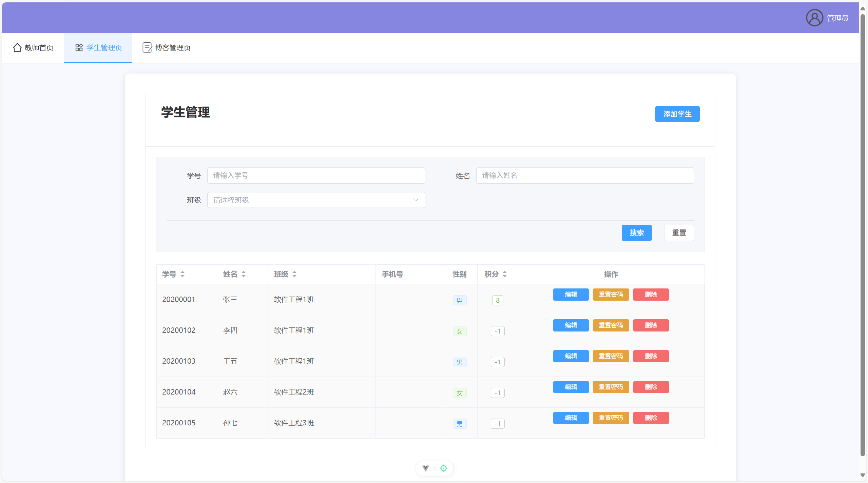Click the admin user avatar icon
The image size is (868, 483).
pos(814,18)
